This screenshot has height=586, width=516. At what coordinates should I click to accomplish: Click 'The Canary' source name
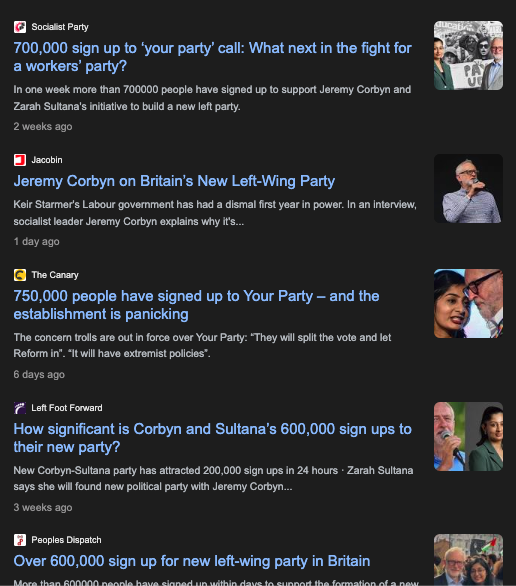[55, 275]
